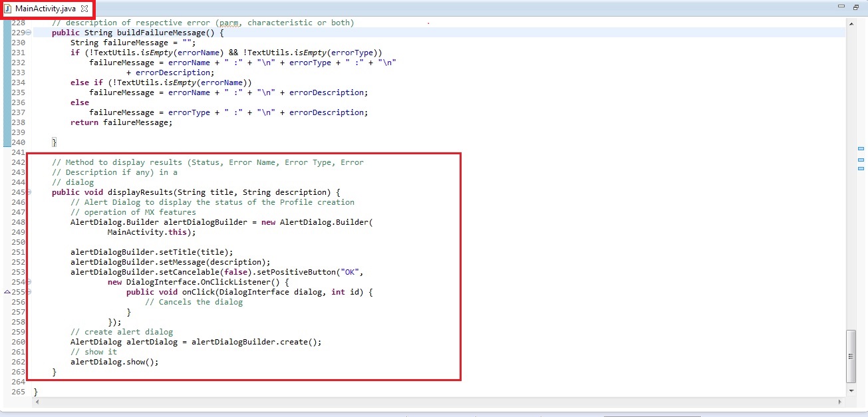Maximize the editor pane

click(x=856, y=7)
